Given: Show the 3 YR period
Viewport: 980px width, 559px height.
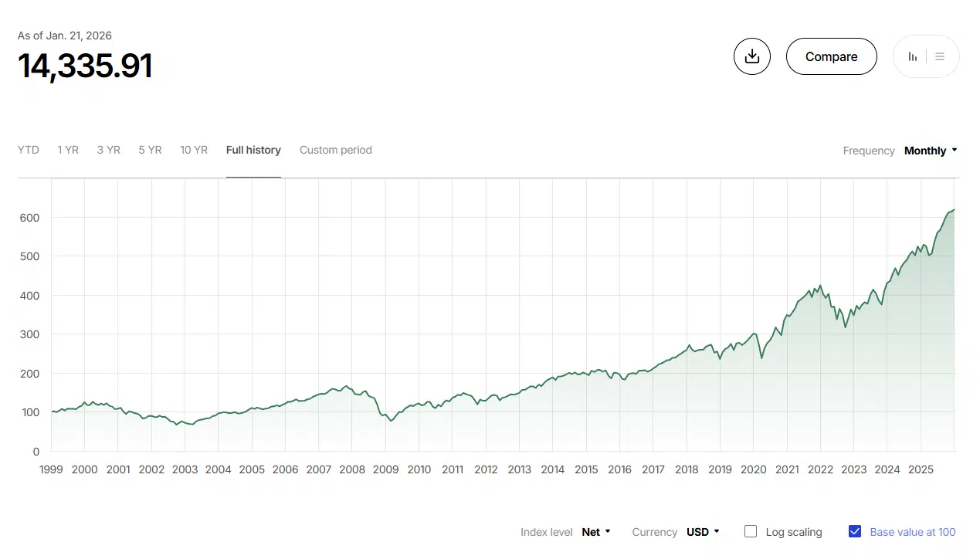Looking at the screenshot, I should point(109,150).
